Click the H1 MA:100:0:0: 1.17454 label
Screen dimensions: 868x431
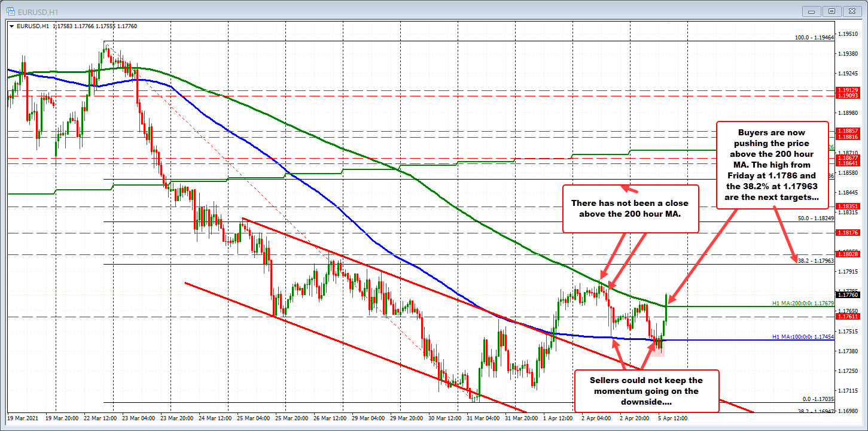(x=803, y=336)
